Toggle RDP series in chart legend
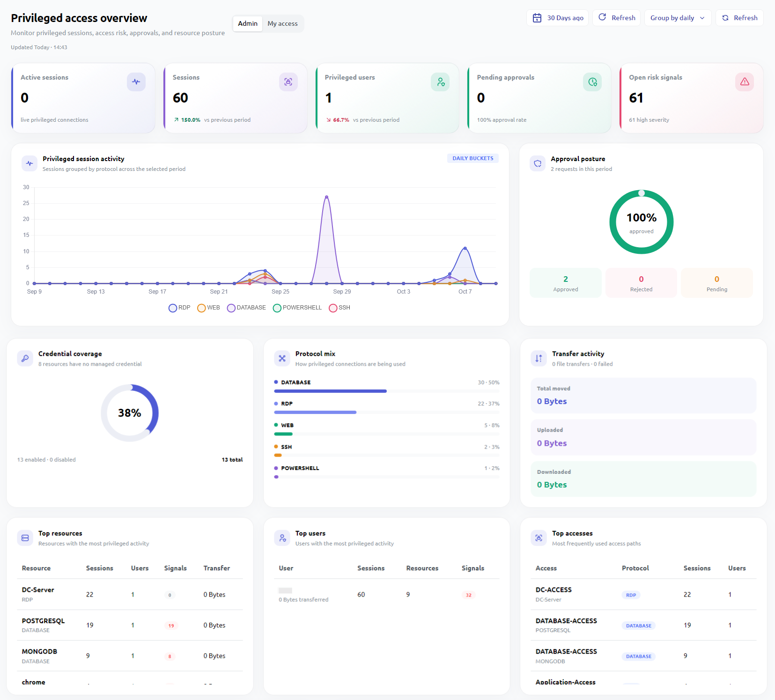 pos(179,308)
